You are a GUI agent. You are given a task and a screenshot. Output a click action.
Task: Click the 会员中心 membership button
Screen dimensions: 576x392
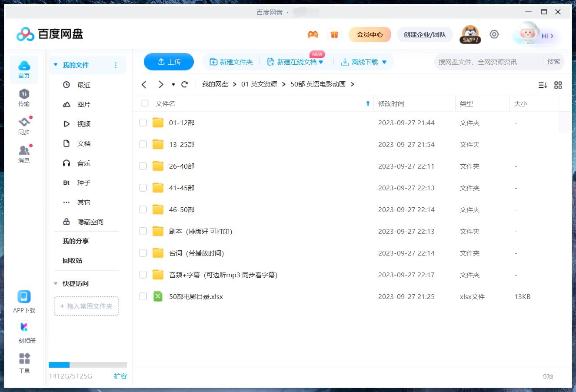click(x=370, y=34)
